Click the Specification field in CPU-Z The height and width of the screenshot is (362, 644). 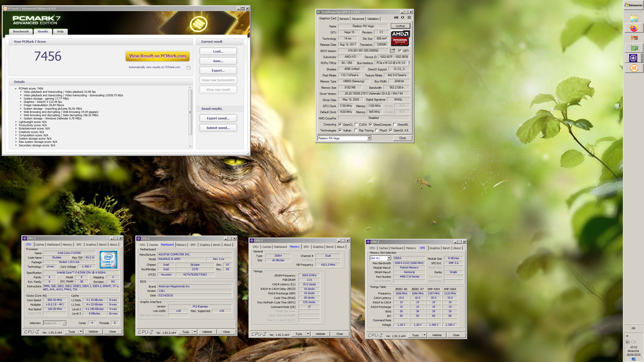point(81,273)
